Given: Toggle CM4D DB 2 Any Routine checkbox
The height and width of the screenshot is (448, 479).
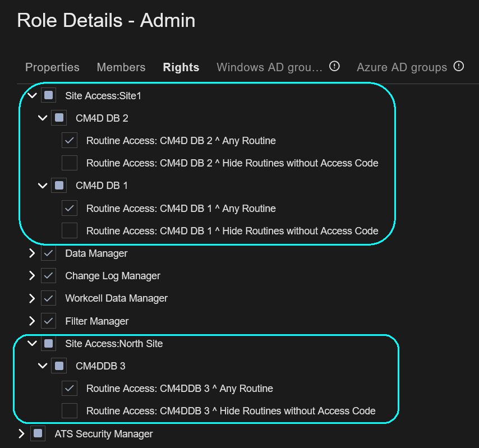Looking at the screenshot, I should click(70, 140).
